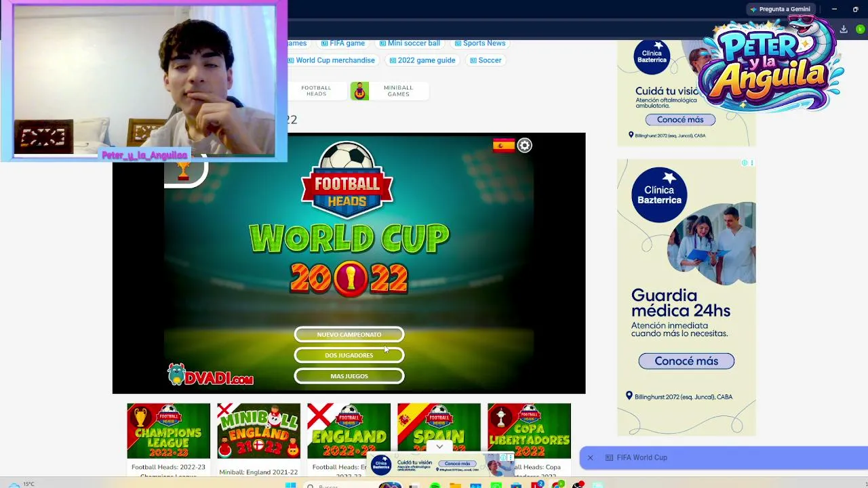Click the MAS JUEGOS button

pos(349,376)
